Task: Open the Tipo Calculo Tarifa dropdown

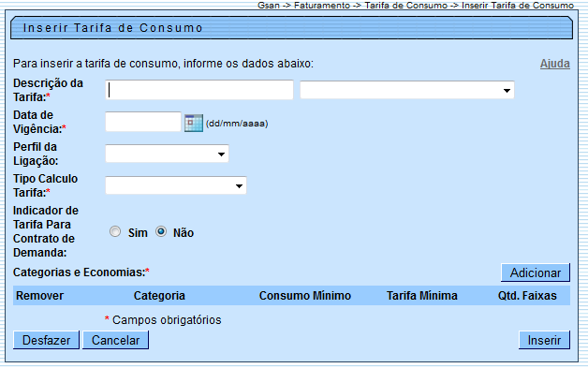Action: coord(176,185)
